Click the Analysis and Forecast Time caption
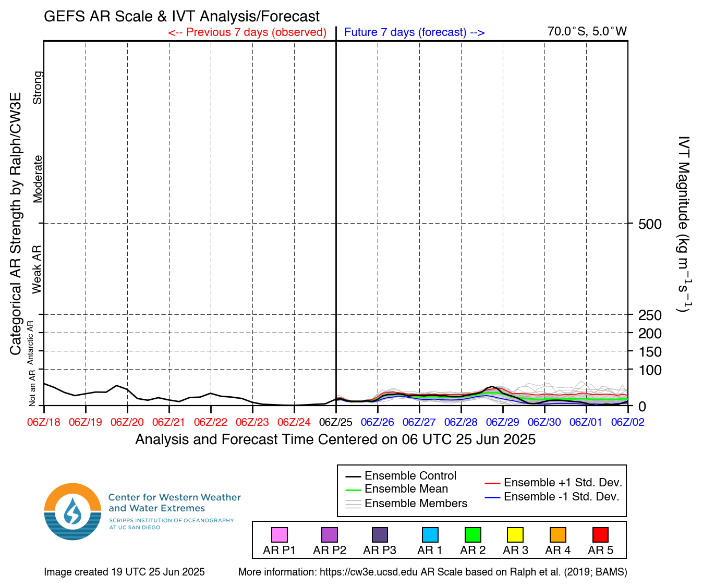 [335, 439]
